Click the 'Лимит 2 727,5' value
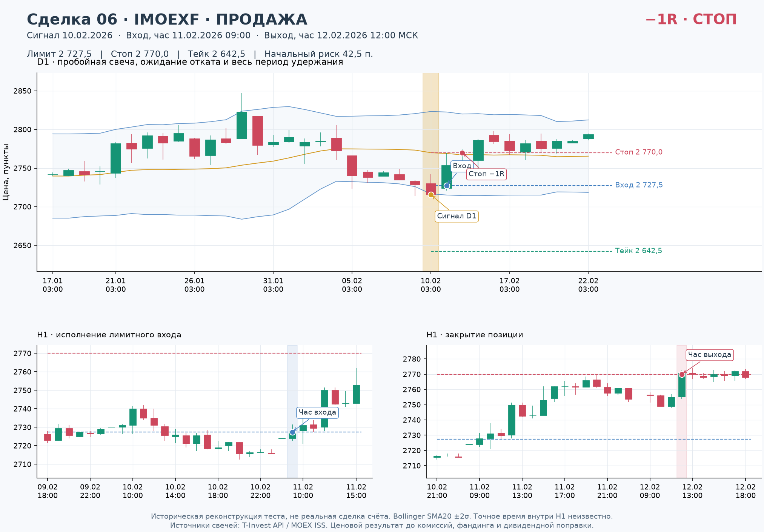The height and width of the screenshot is (532, 764). pyautogui.click(x=59, y=54)
